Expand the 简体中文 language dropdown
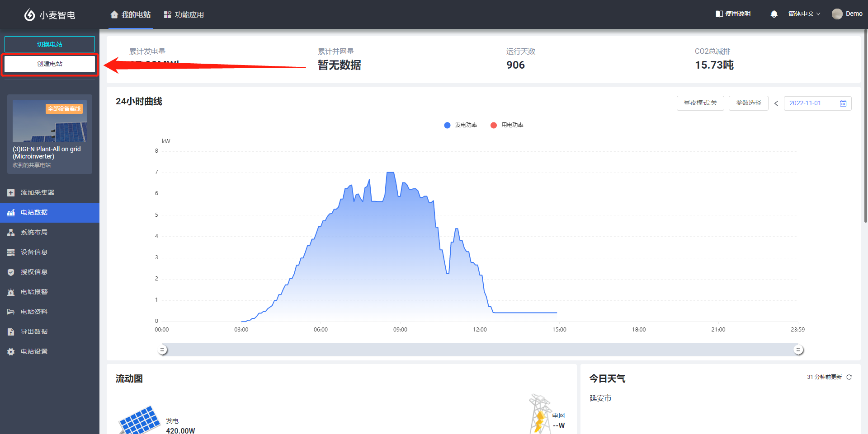This screenshot has width=868, height=434. point(804,14)
